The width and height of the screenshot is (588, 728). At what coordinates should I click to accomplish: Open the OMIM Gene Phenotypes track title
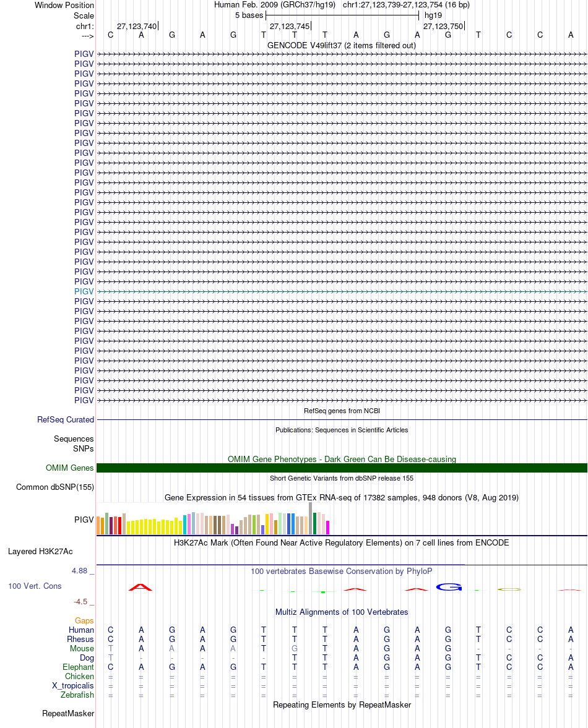[x=342, y=459]
